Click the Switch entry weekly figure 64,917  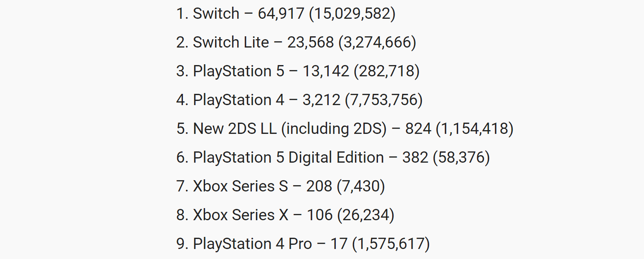pos(281,14)
